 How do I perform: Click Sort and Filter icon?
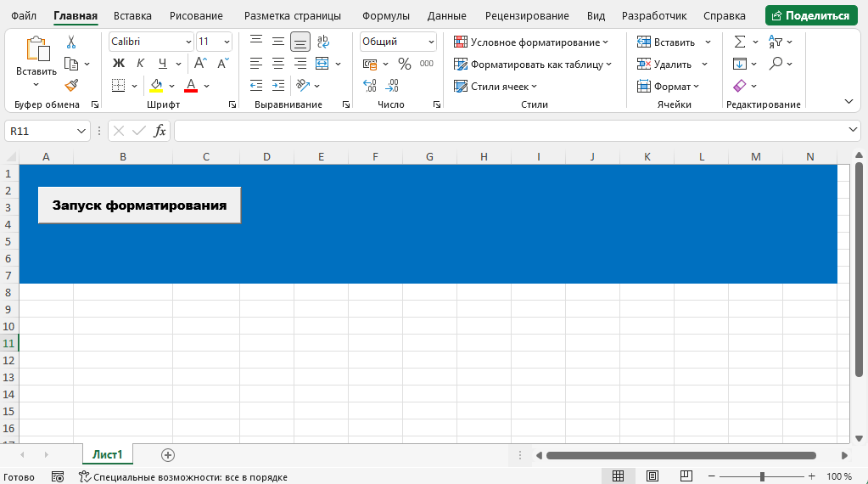point(776,42)
